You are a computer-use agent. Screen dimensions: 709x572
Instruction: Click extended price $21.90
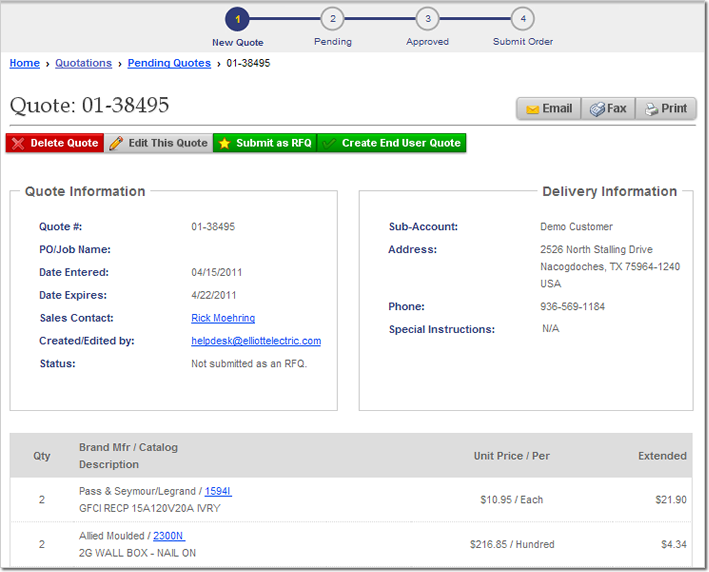[671, 500]
